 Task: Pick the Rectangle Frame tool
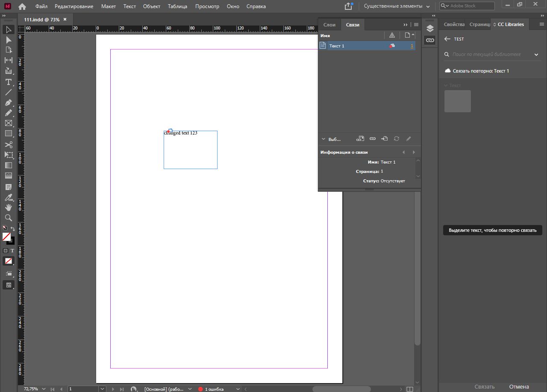(9, 123)
